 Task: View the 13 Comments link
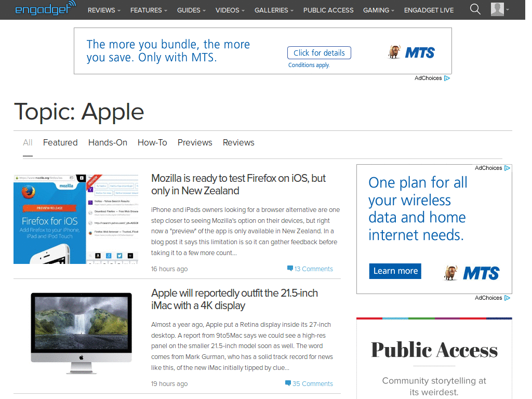pyautogui.click(x=313, y=269)
